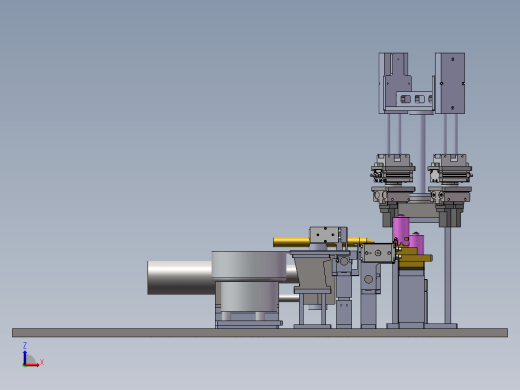Select the right gripper assembly
This screenshot has height=390, width=520.
click(x=450, y=190)
